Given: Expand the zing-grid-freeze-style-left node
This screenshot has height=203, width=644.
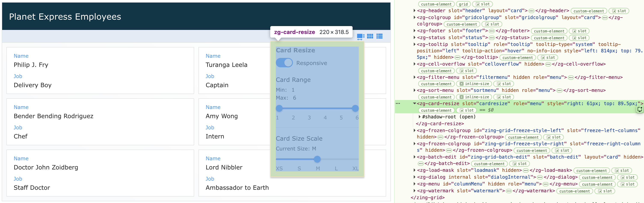Looking at the screenshot, I should point(414,130).
